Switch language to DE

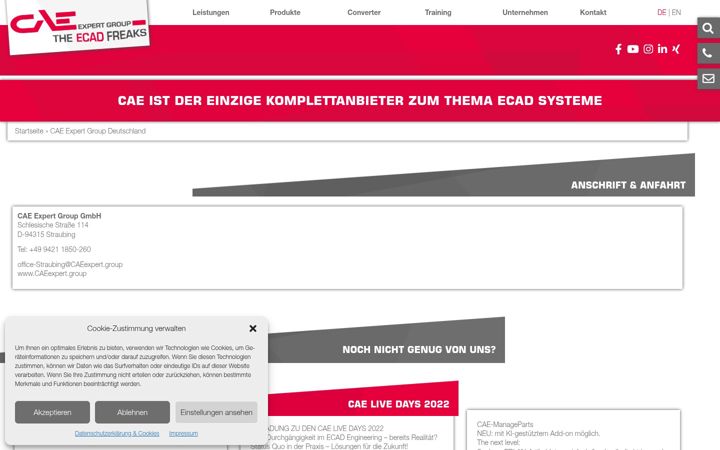661,12
